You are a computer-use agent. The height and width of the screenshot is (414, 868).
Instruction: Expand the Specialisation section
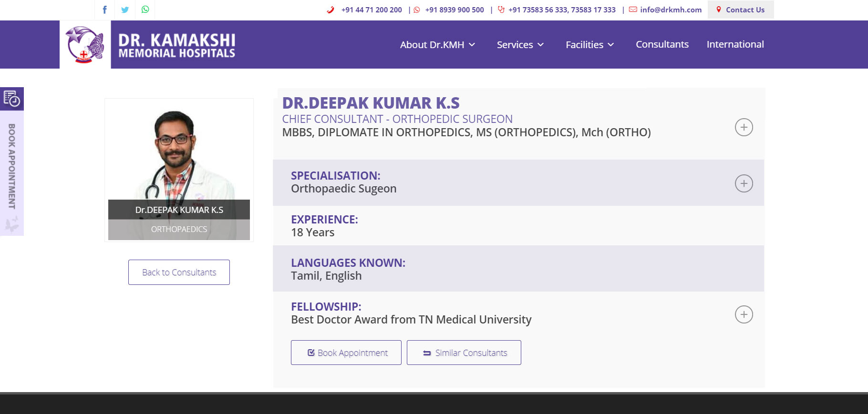point(744,183)
